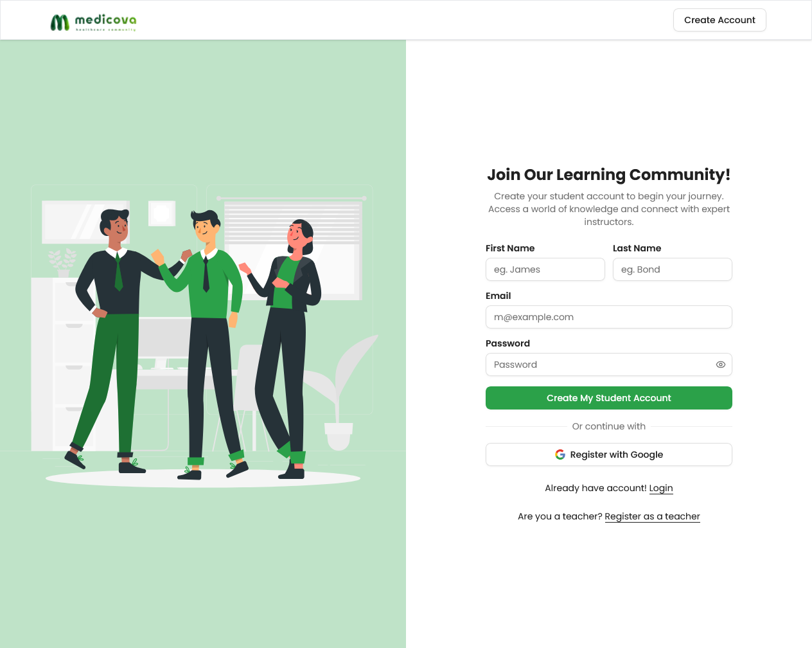Submit Create My Student Account button

tap(609, 398)
